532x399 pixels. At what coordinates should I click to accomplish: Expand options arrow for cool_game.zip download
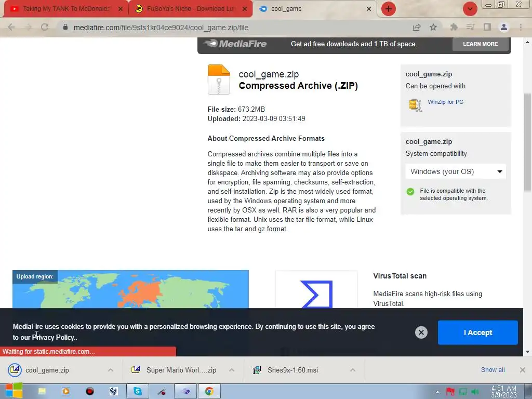coord(111,370)
